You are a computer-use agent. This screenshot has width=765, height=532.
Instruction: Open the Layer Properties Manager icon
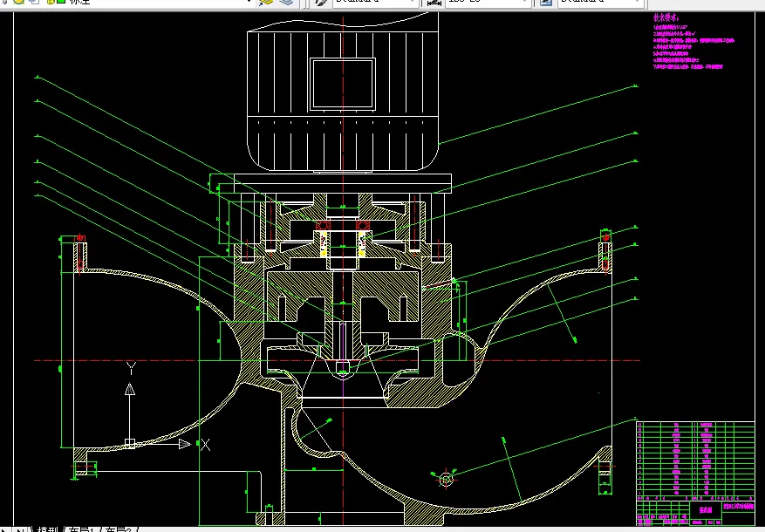266,2
